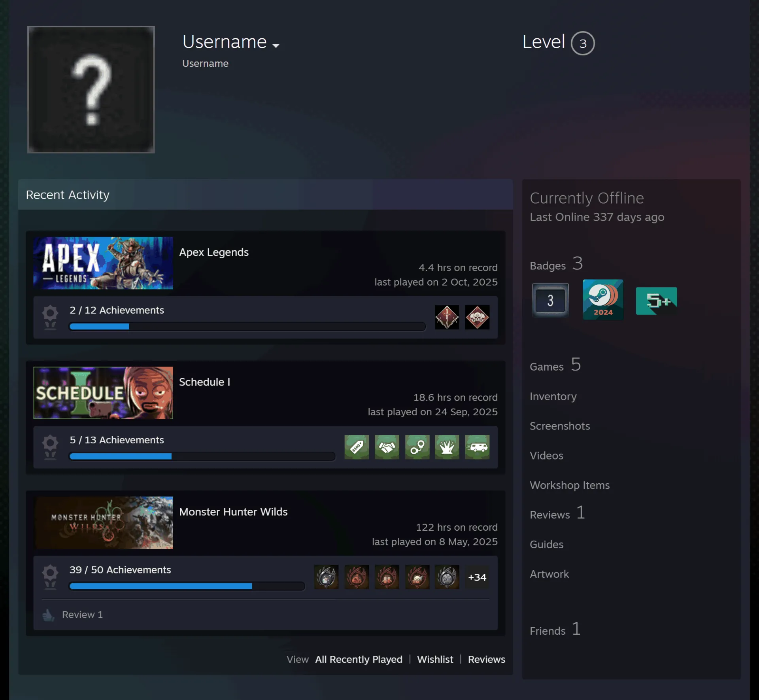
Task: Click Schedule I price tag achievement icon
Action: (357, 447)
